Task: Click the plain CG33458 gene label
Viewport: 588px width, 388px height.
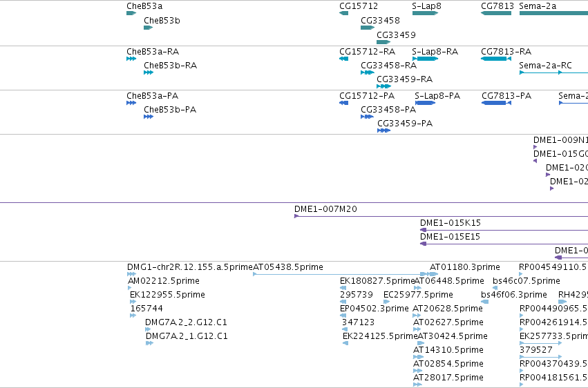Action: point(380,21)
